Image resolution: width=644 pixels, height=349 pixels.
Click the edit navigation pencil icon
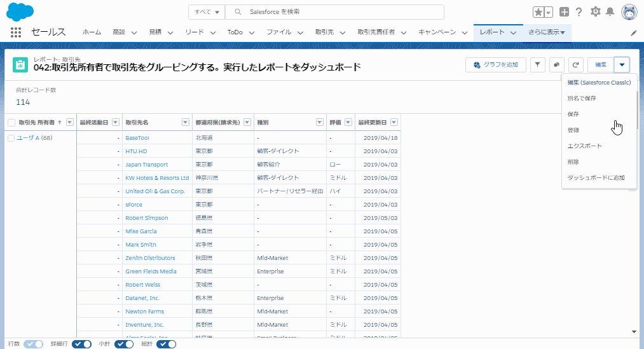(x=634, y=33)
